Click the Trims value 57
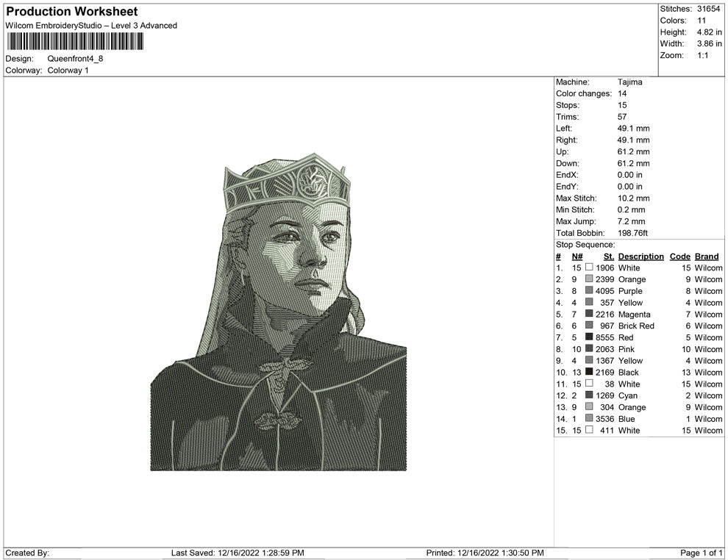This screenshot has width=728, height=560. (x=622, y=117)
